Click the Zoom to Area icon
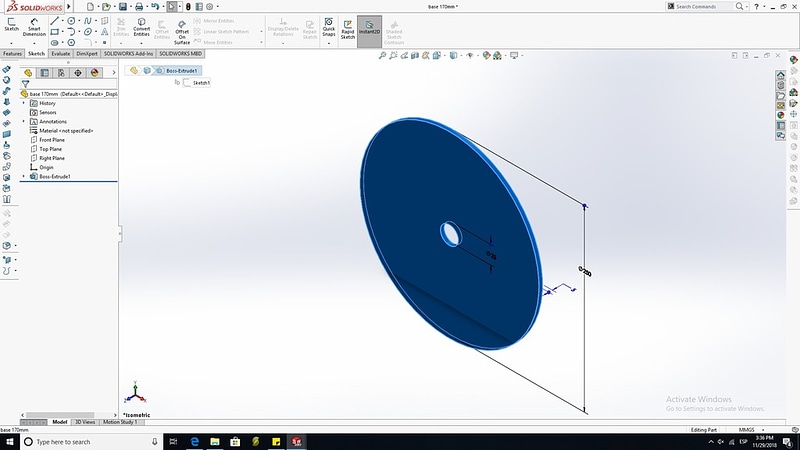 tap(393, 55)
